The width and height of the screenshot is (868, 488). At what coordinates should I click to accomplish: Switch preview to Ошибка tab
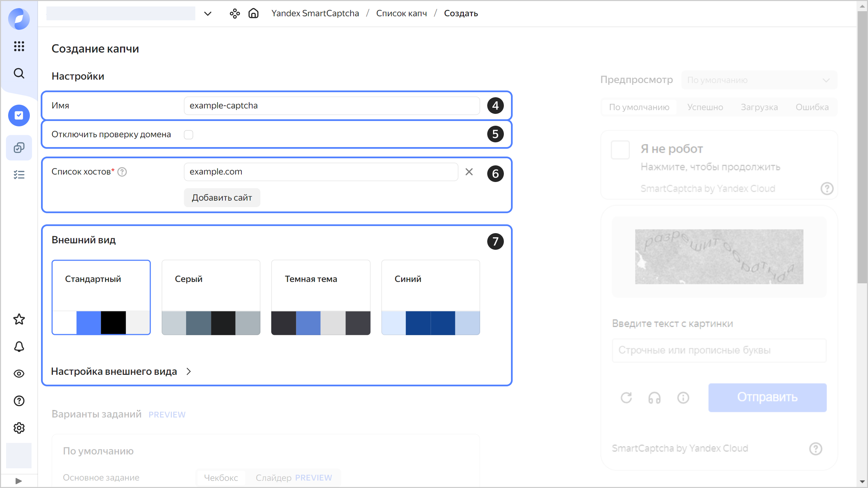pyautogui.click(x=812, y=107)
